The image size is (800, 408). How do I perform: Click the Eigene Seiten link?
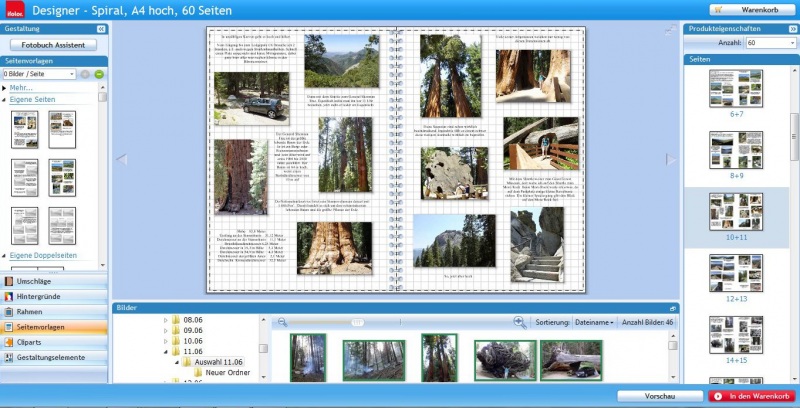click(x=32, y=99)
